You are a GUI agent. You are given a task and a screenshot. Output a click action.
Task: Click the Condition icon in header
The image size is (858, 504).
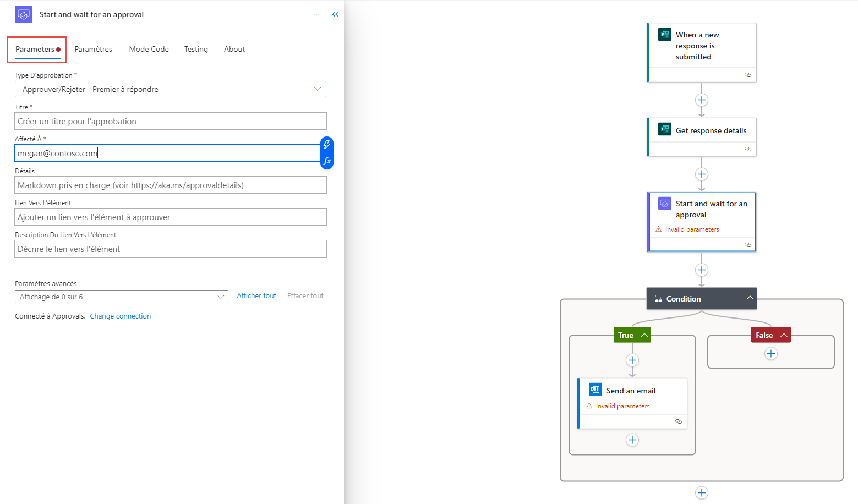pyautogui.click(x=659, y=299)
